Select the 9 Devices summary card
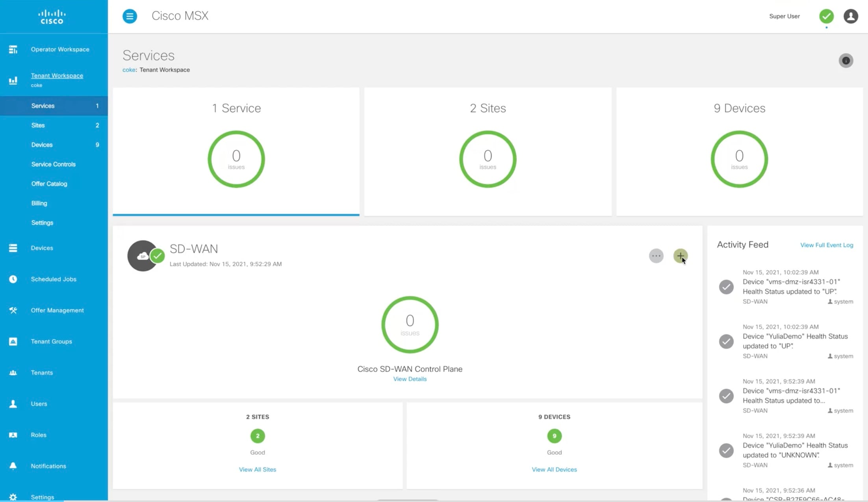This screenshot has height=502, width=868. tap(739, 152)
